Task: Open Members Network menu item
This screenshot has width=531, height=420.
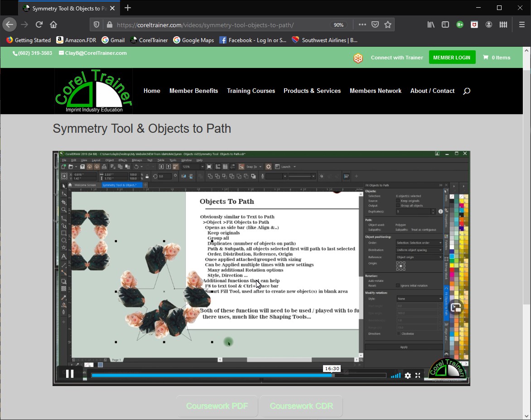Action: [376, 91]
